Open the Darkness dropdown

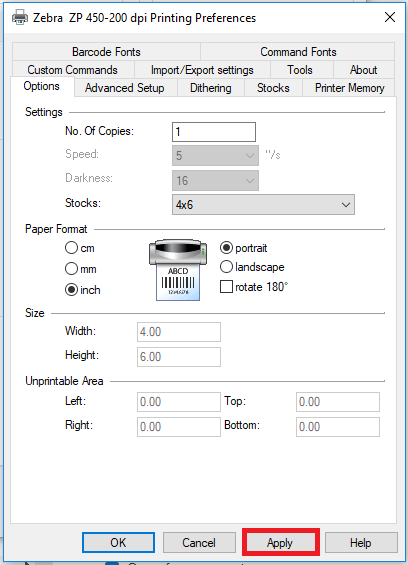(x=215, y=180)
